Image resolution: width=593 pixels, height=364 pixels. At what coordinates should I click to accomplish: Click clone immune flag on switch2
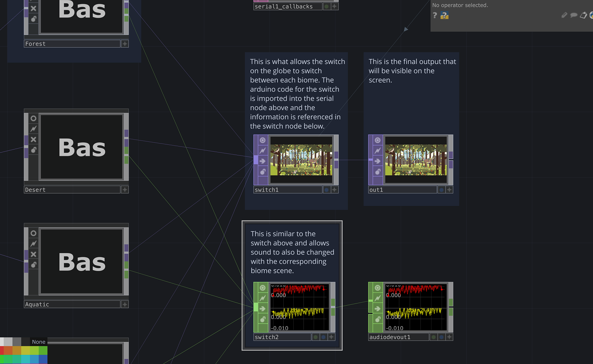[x=263, y=298]
